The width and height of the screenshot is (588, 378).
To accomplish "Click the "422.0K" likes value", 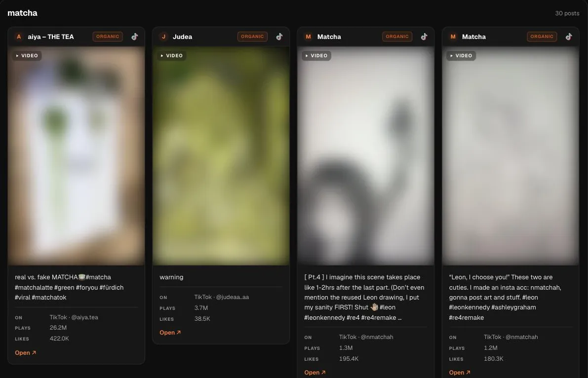I will tap(59, 339).
